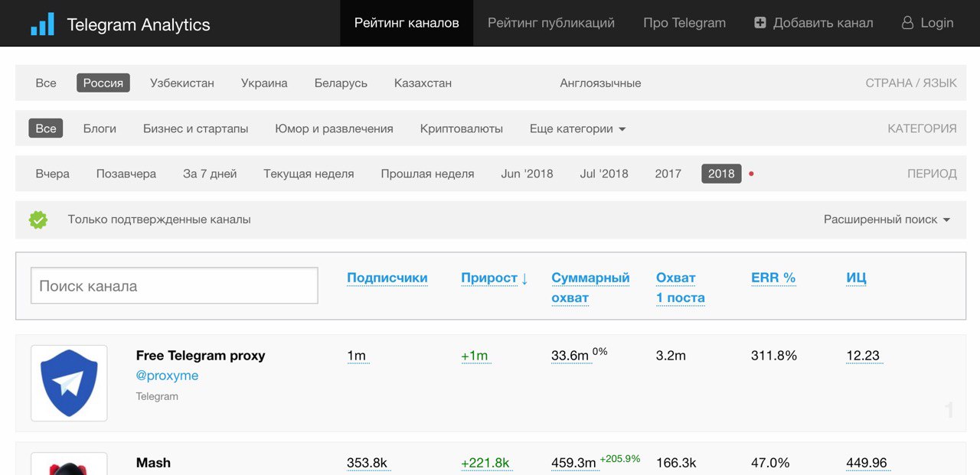Click Mash 47.0% ERR value

(x=770, y=463)
